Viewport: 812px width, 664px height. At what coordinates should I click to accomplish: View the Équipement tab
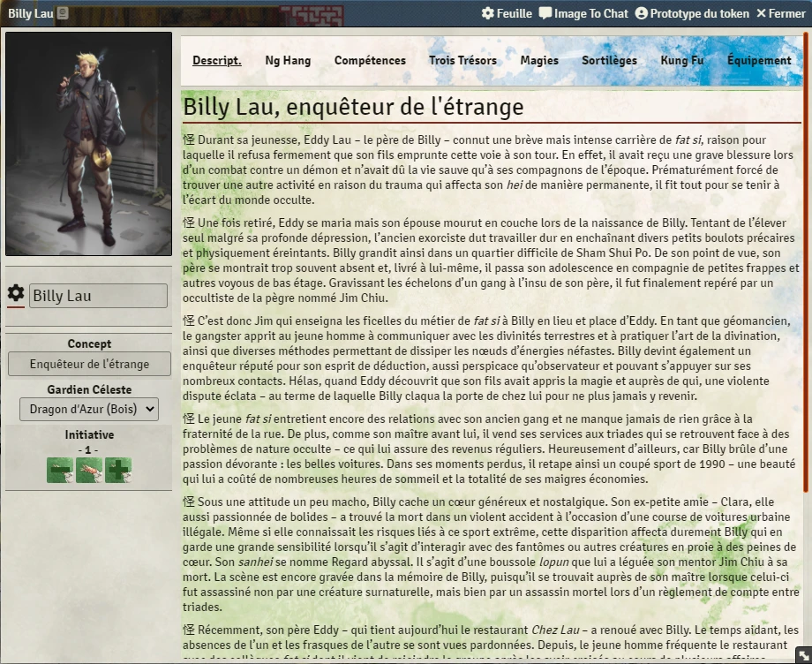pyautogui.click(x=758, y=61)
